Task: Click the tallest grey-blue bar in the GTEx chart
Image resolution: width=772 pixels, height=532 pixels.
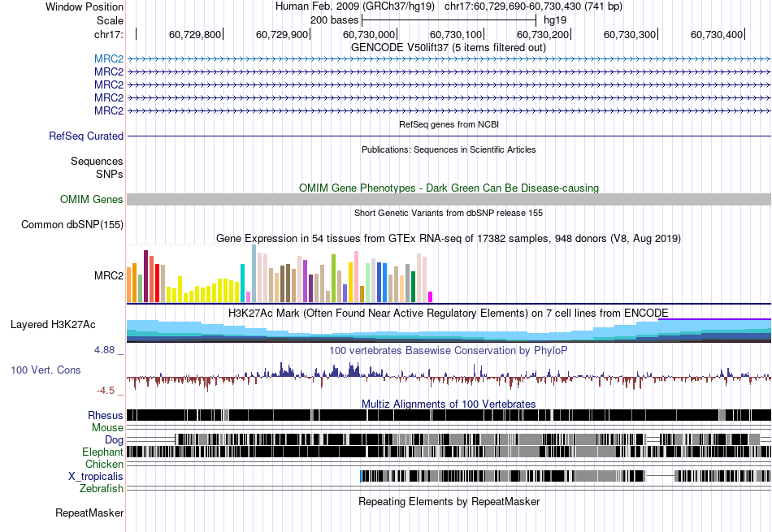Action: [254, 274]
